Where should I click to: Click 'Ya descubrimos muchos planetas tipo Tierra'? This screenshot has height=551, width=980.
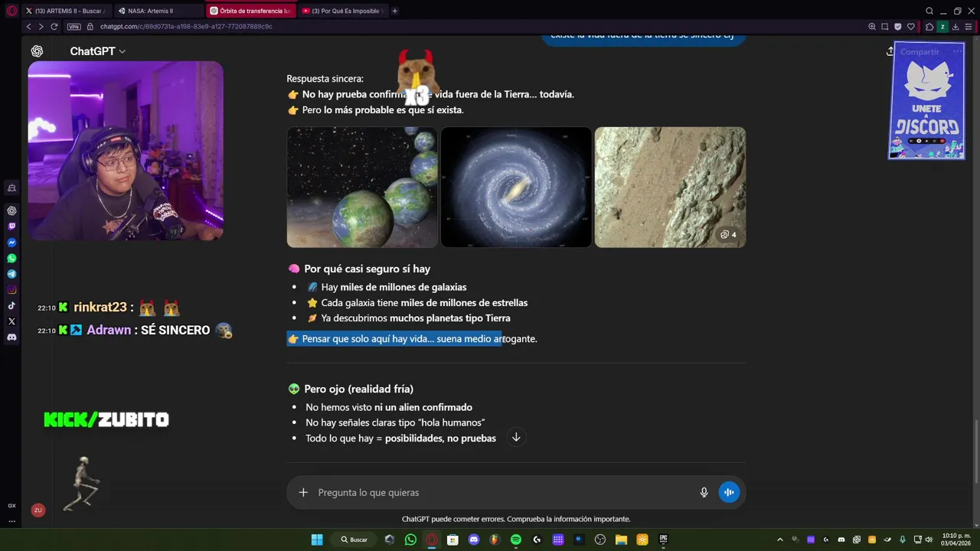[x=416, y=318]
